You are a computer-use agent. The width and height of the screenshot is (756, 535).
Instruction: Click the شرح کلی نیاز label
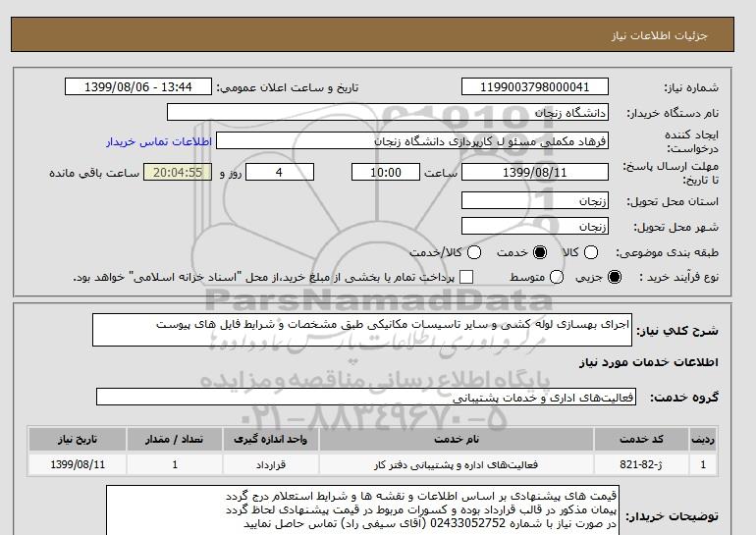pyautogui.click(x=677, y=331)
